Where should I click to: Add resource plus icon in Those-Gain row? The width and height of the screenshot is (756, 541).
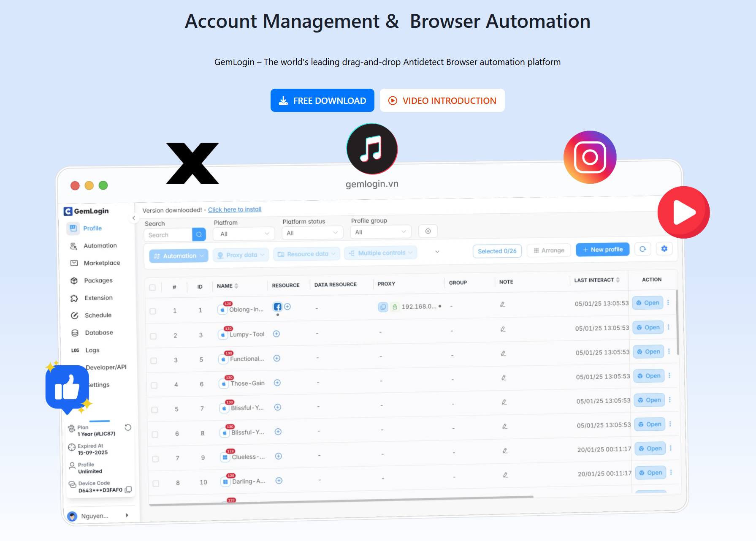pos(277,383)
